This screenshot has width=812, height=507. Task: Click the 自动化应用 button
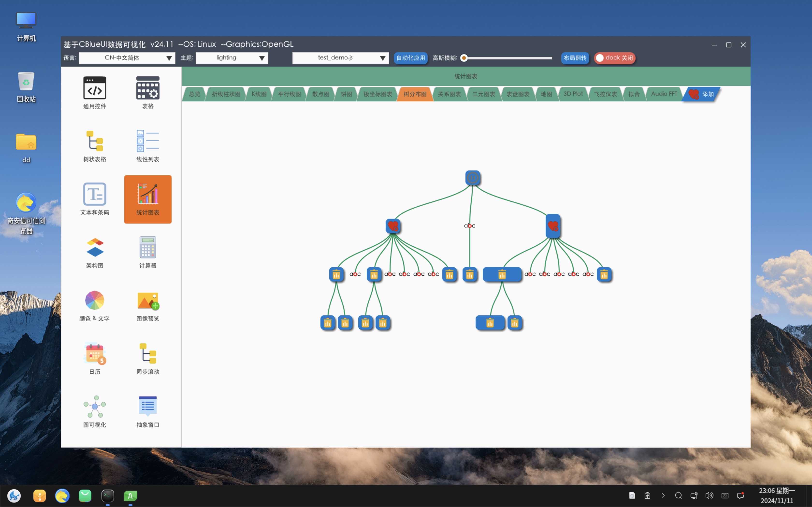(x=410, y=58)
